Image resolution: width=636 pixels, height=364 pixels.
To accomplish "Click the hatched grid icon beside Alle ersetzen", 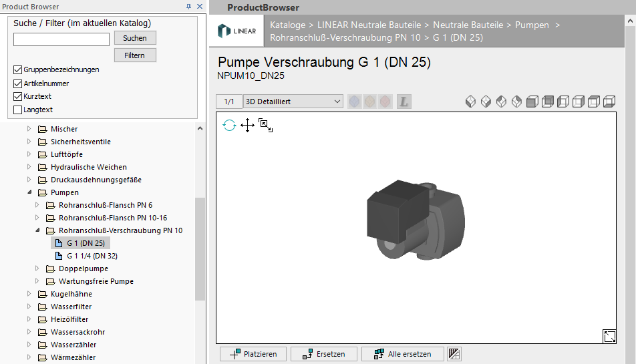I will click(454, 354).
